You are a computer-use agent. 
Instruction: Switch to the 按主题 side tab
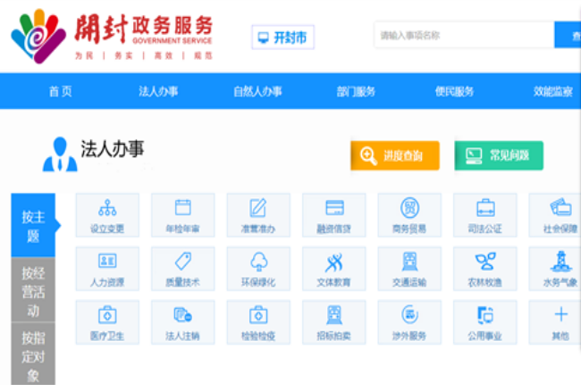(32, 226)
